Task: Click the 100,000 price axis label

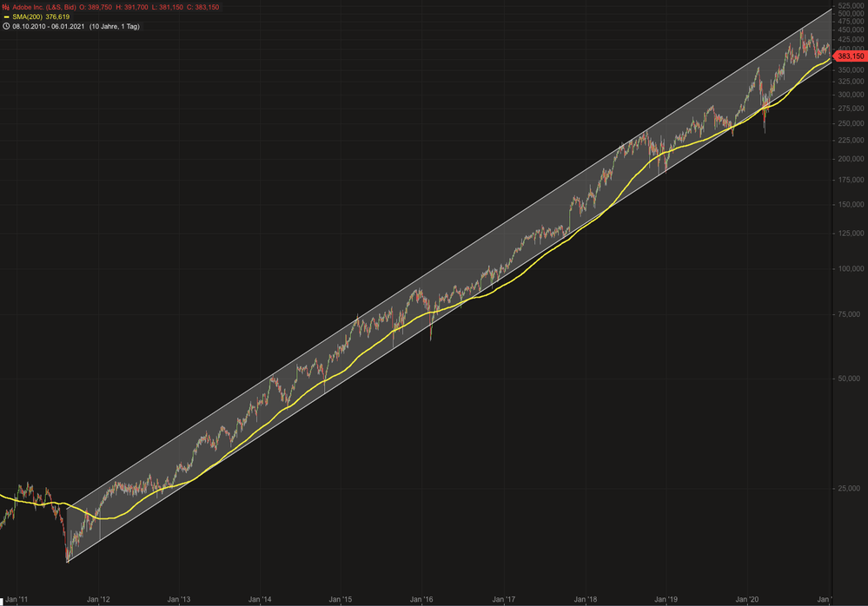Action: 851,269
